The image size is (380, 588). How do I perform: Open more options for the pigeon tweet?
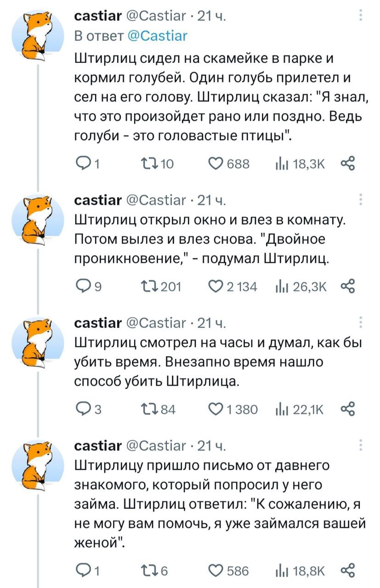click(362, 17)
